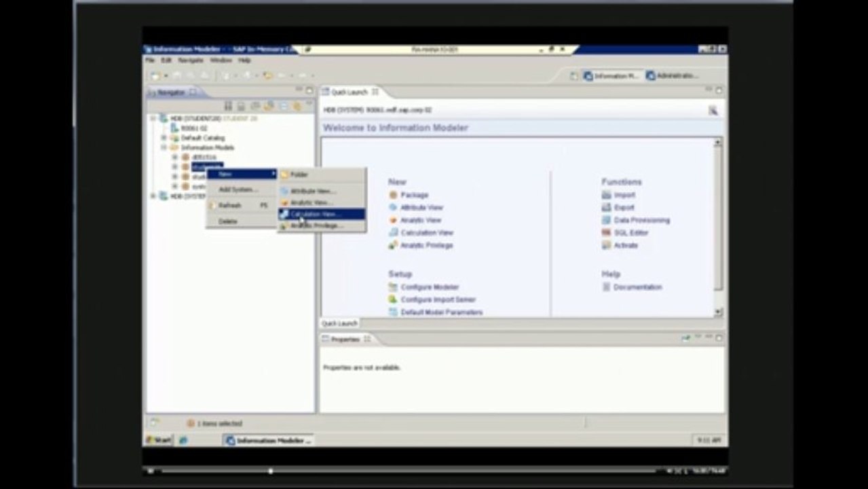This screenshot has height=489, width=868.
Task: Click the Export function icon
Action: tap(607, 207)
